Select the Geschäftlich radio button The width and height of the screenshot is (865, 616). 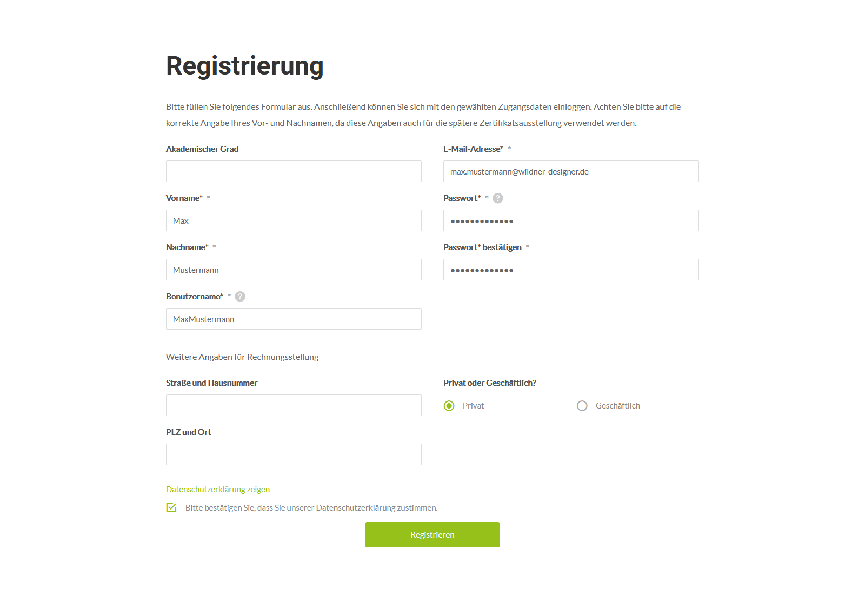coord(582,405)
